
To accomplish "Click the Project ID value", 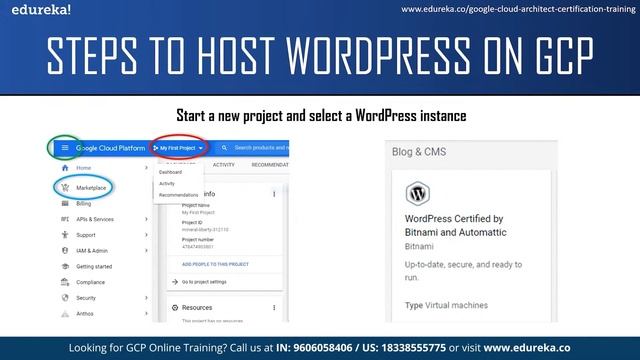I will pyautogui.click(x=205, y=229).
